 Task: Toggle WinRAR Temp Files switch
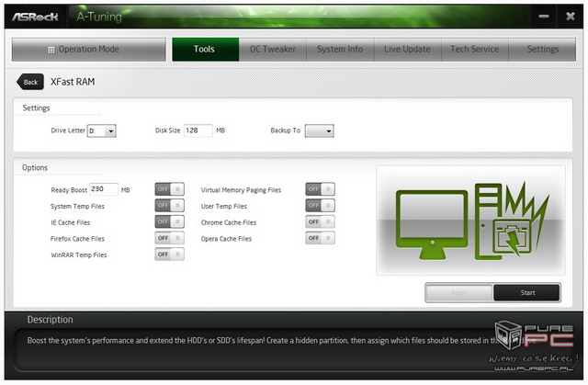[x=169, y=255]
